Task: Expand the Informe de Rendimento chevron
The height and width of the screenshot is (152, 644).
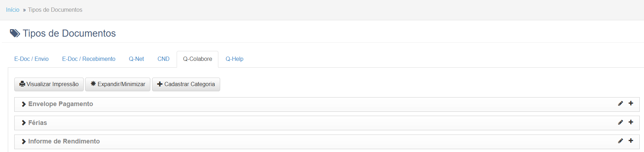Action: (24, 142)
